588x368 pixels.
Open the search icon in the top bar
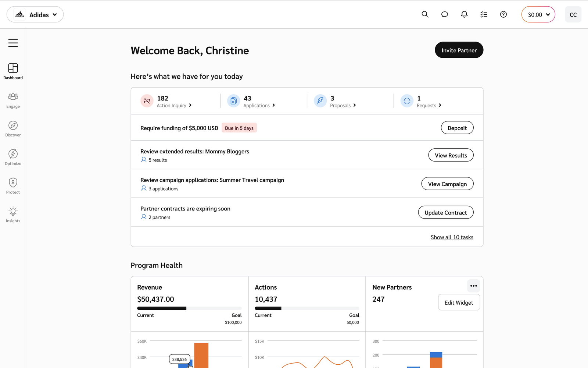[425, 14]
